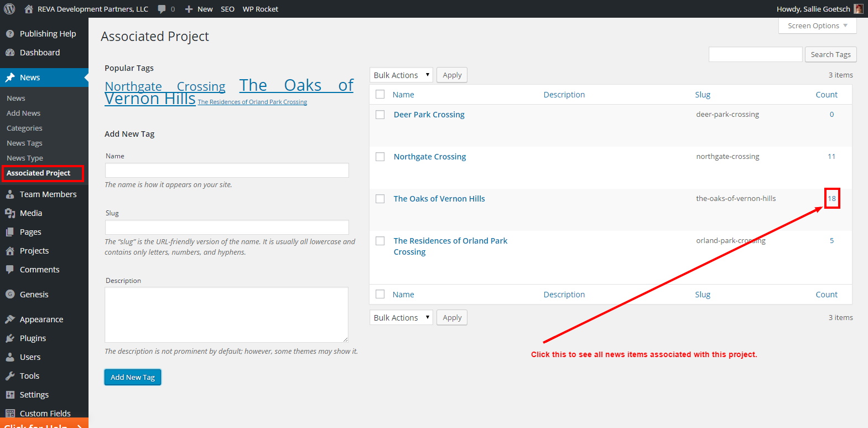Click the Publishing Help question icon
This screenshot has height=428, width=868.
(10, 34)
